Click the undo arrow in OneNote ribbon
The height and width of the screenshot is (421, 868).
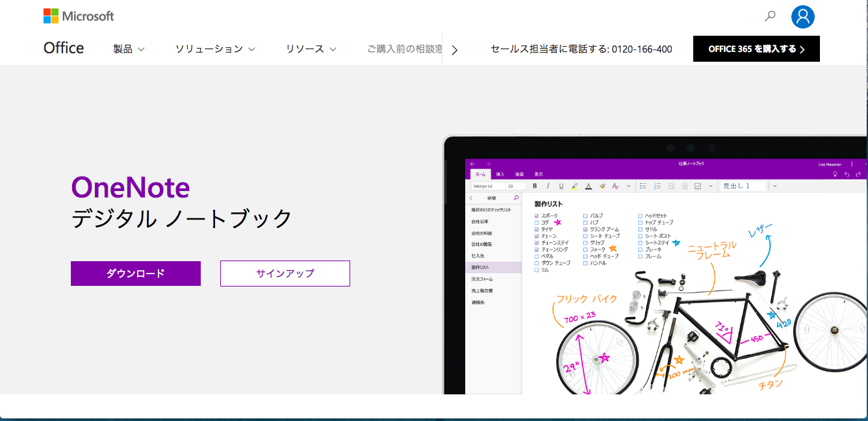(x=847, y=174)
